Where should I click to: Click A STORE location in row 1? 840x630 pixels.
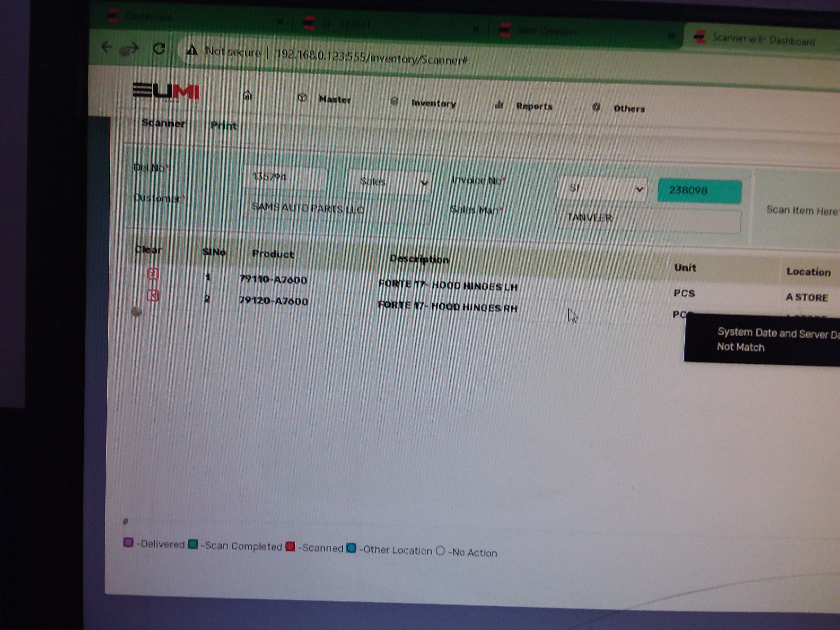[x=807, y=297]
